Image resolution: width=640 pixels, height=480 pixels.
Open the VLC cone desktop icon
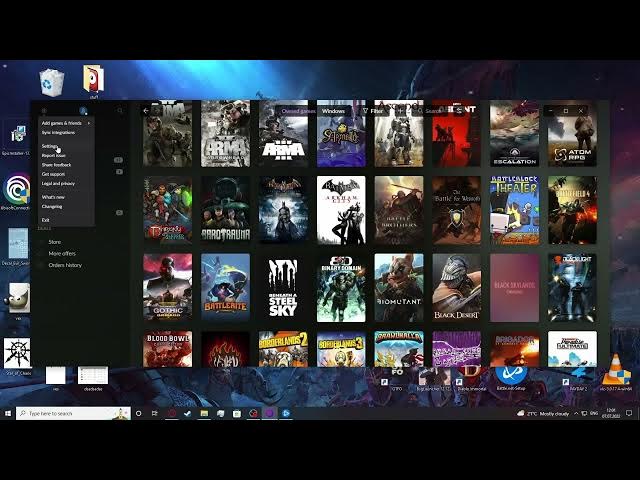click(616, 371)
